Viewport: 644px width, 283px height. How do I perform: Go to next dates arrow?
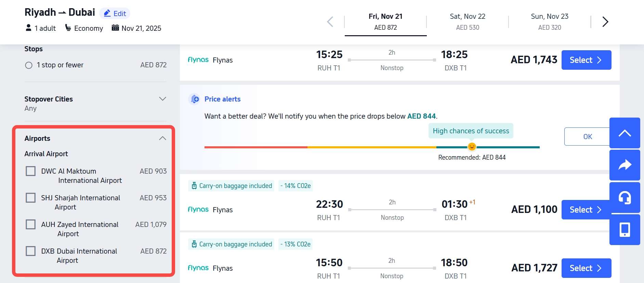(605, 22)
